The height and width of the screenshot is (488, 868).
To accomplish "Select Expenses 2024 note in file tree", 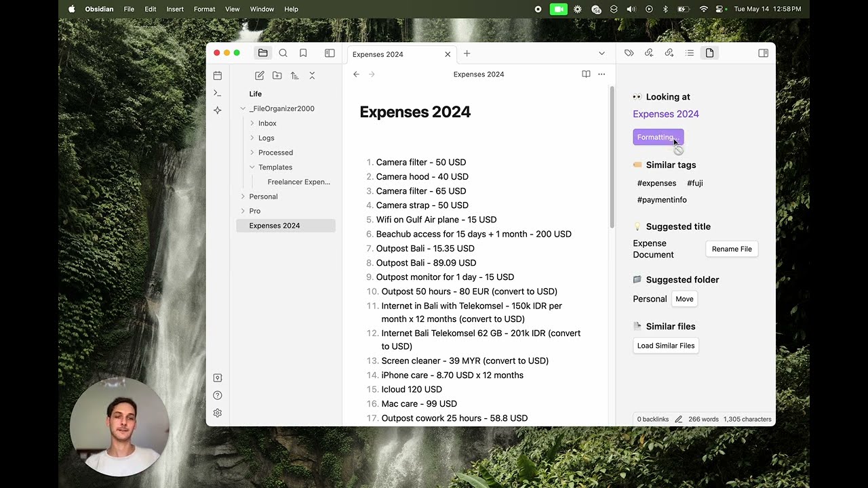I will point(285,226).
